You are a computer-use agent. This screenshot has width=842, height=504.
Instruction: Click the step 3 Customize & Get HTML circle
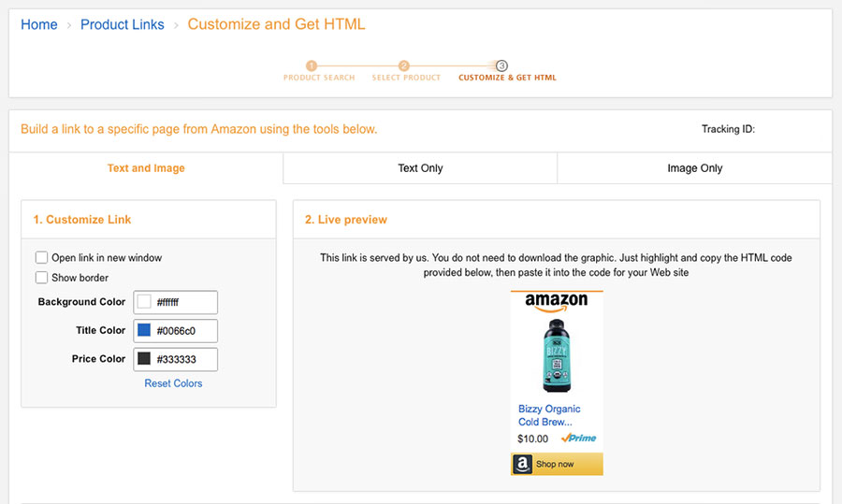501,65
